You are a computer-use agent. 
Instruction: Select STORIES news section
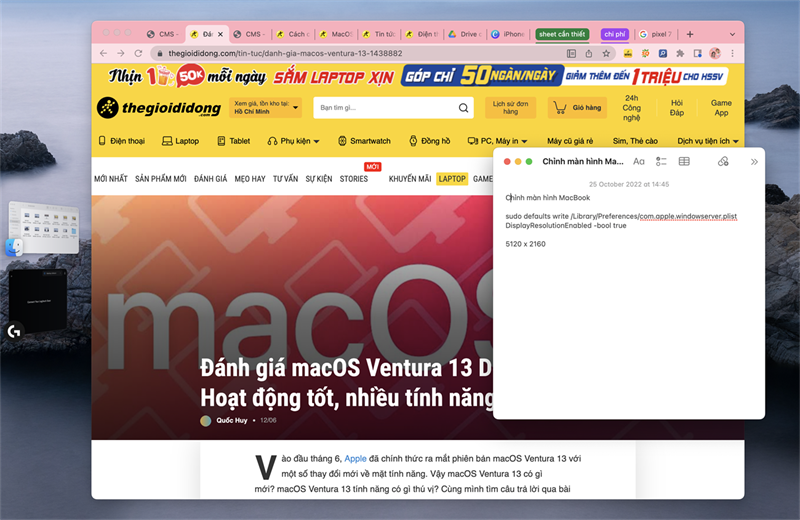(354, 179)
